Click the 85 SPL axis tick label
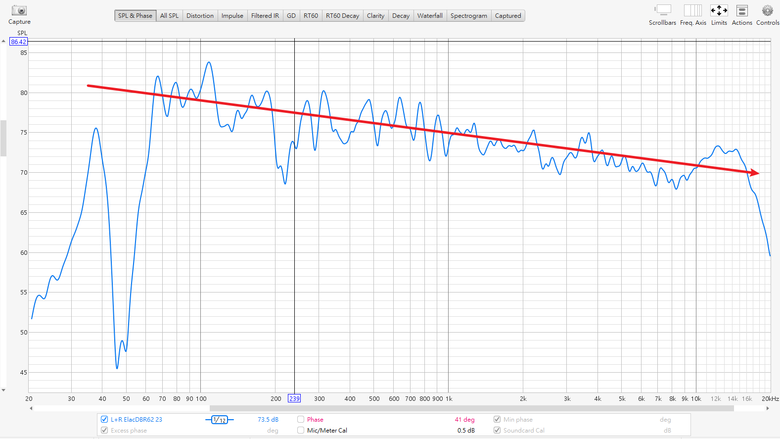Screen dimensions: 780x439 (x=24, y=52)
